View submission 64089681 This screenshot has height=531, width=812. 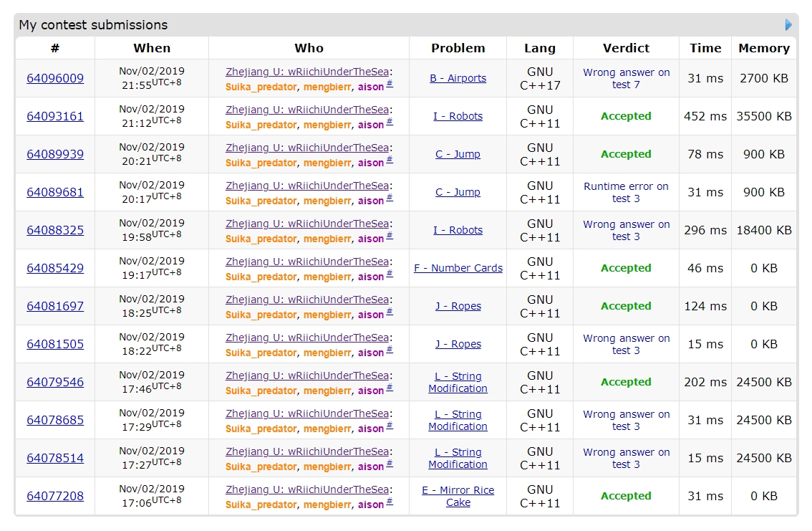coord(55,192)
